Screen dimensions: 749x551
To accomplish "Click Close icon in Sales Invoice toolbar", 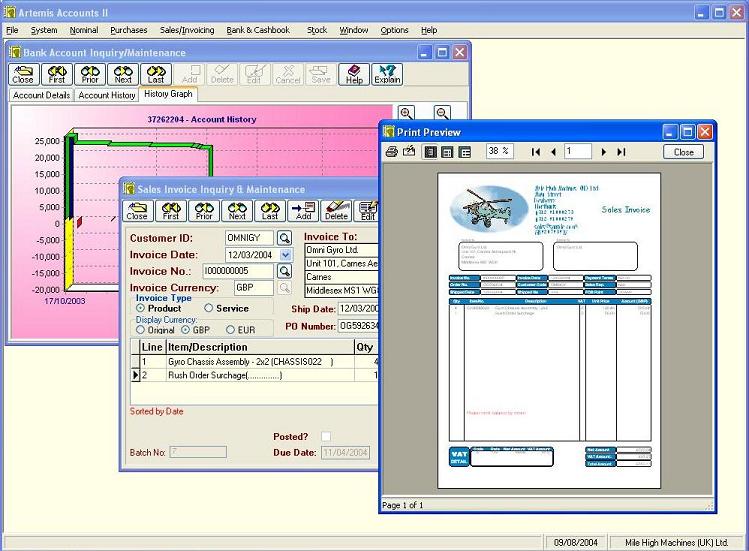I will click(x=138, y=211).
